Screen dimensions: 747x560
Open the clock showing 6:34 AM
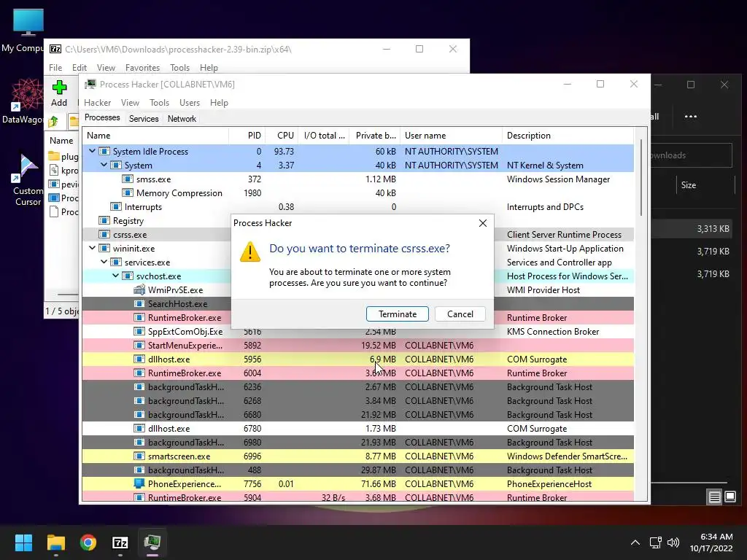711,542
